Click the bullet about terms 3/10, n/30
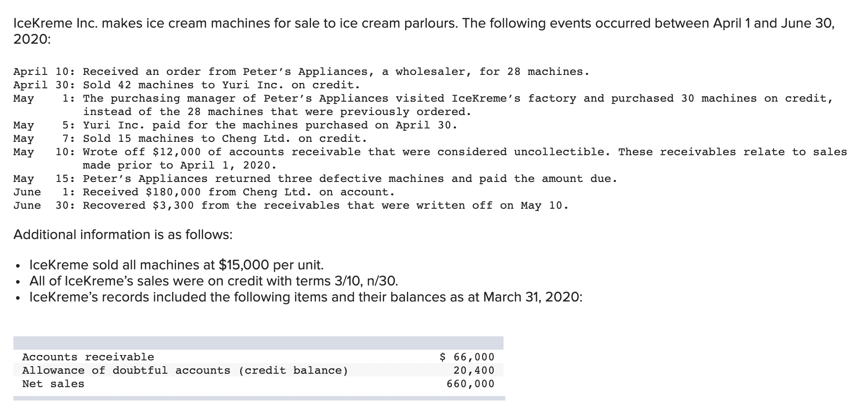Viewport: 868px width, 413px height. [x=214, y=281]
